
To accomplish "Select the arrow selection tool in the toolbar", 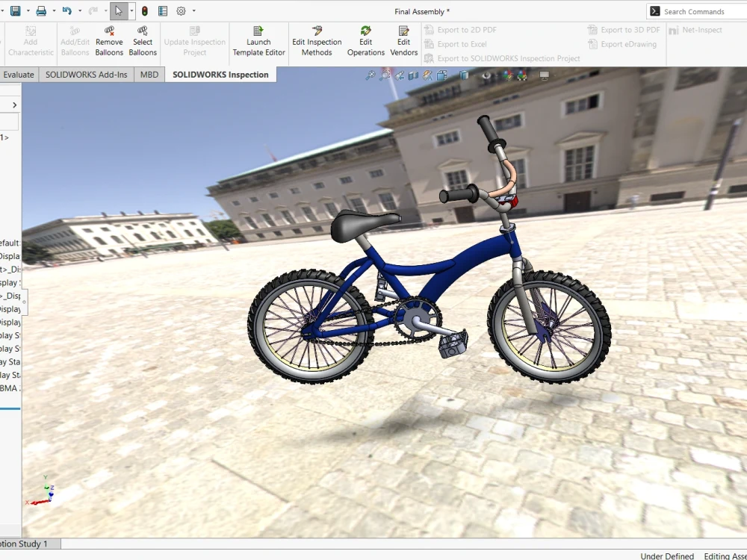I will click(119, 10).
